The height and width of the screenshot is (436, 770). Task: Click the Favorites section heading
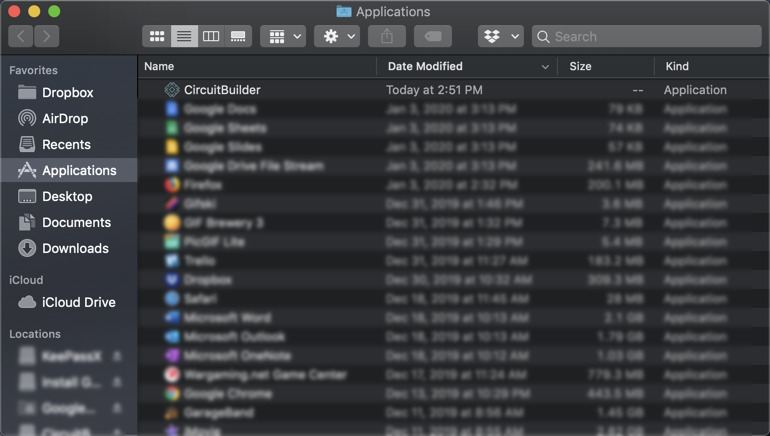(x=33, y=70)
